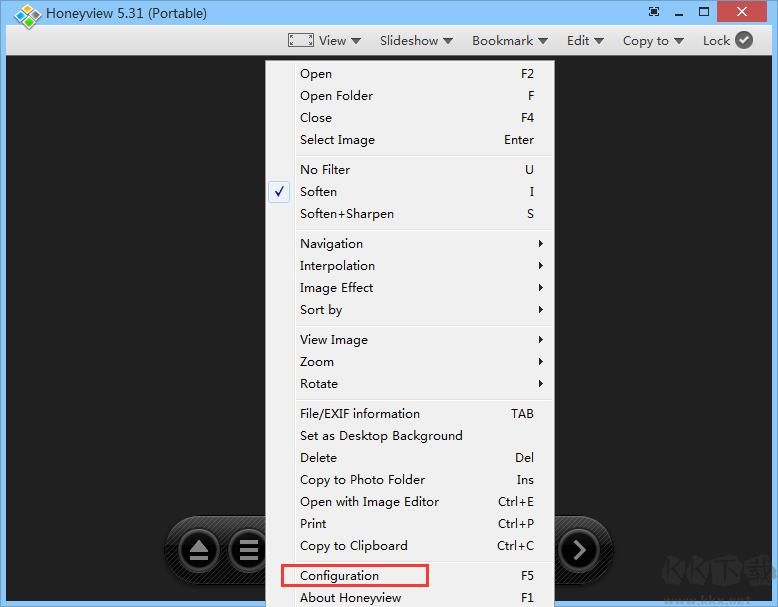The image size is (778, 607).
Task: Open the list menu button in bottom controls
Action: tap(248, 550)
